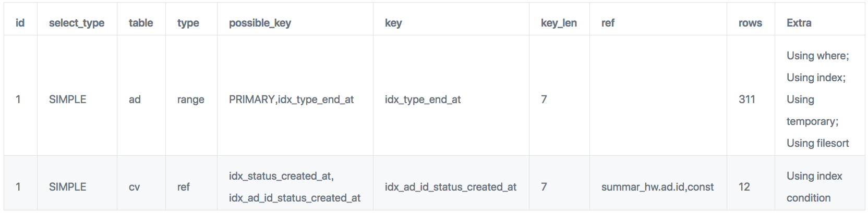Select the "ad" table name cell
Screen dimensions: 868x213
point(135,99)
